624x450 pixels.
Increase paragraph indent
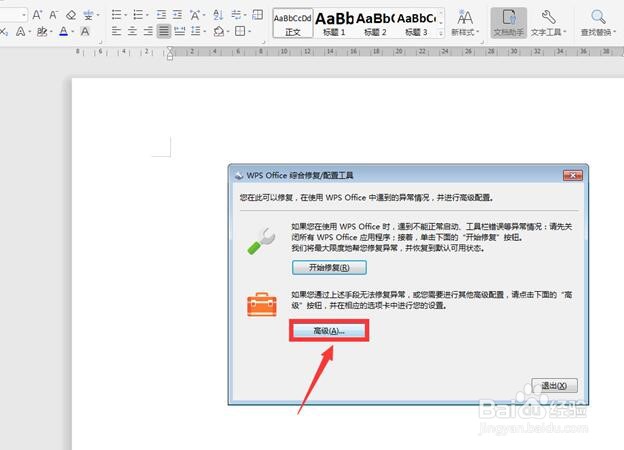tap(177, 15)
